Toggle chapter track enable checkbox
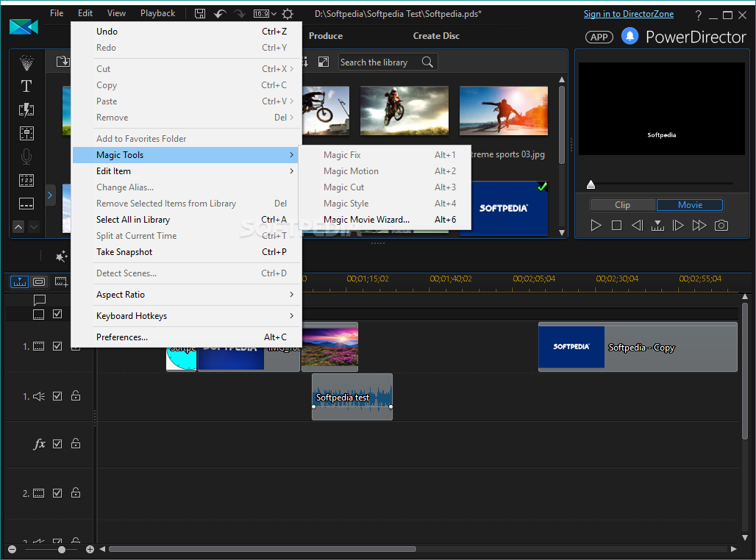Image resolution: width=756 pixels, height=560 pixels. (57, 314)
